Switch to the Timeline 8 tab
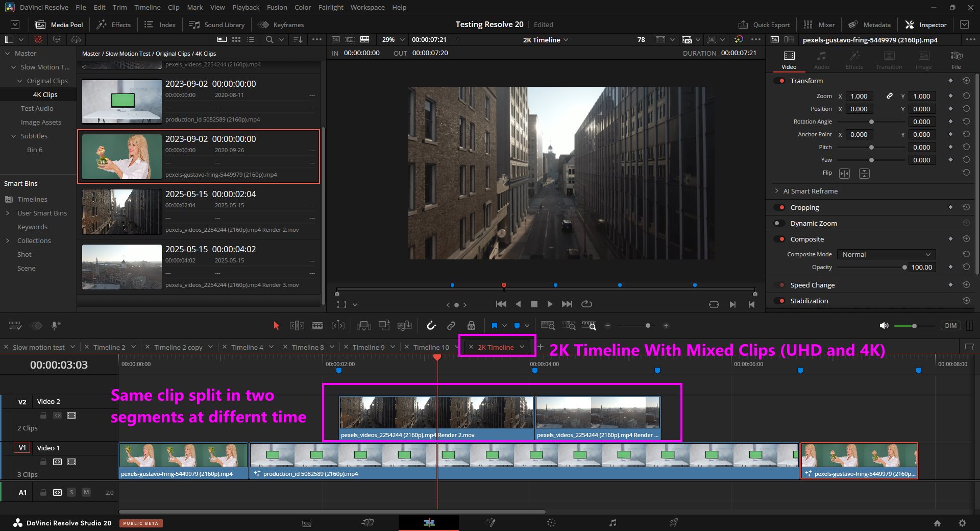Screen dimensions: 980x531 [x=308, y=347]
